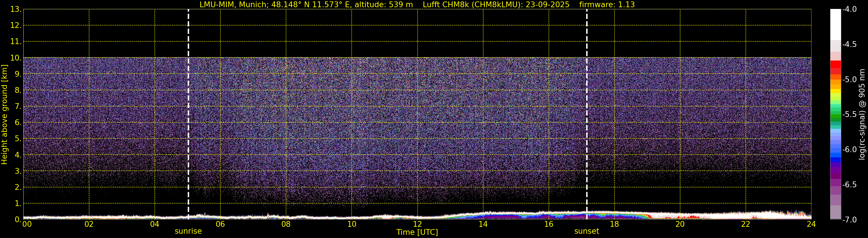868x238 pixels.
Task: Pick the red segment of the colorbar
Action: click(835, 64)
